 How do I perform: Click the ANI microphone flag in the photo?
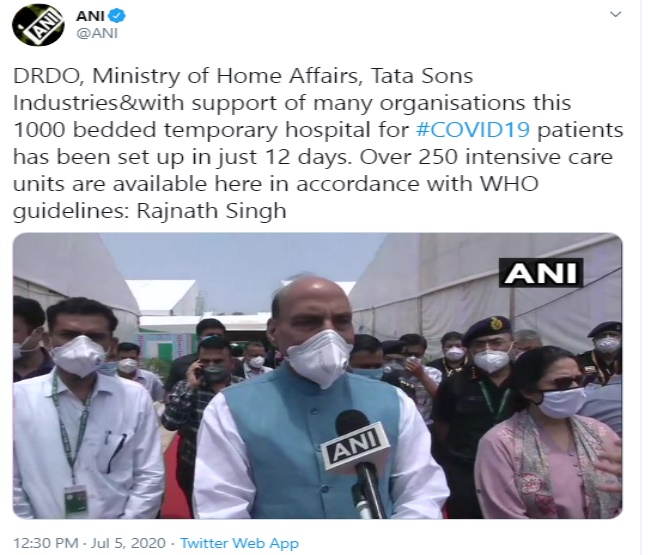coord(355,446)
